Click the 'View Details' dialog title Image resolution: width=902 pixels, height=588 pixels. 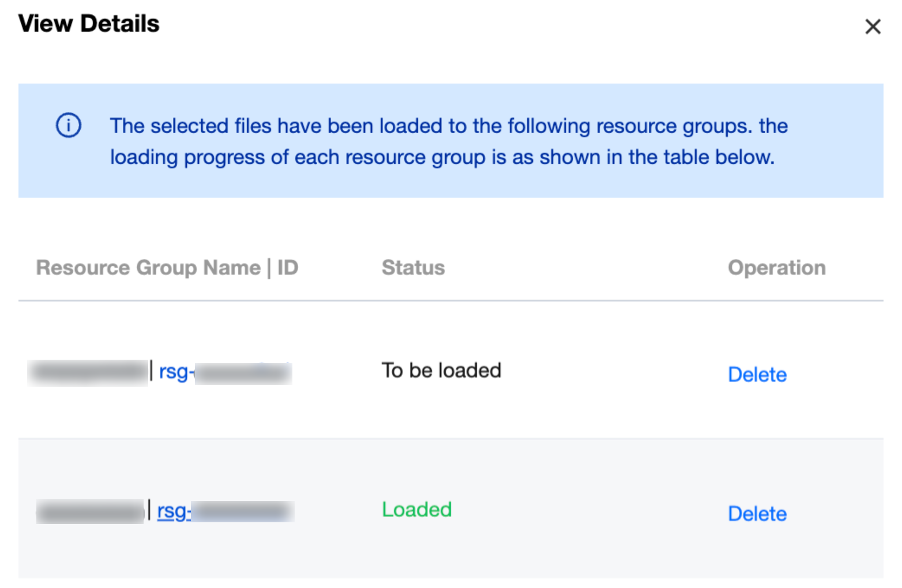(x=89, y=24)
